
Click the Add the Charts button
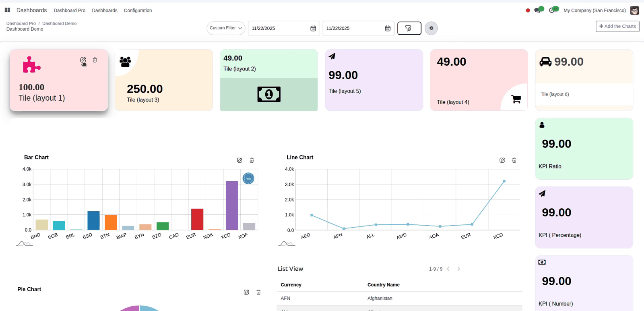(617, 26)
